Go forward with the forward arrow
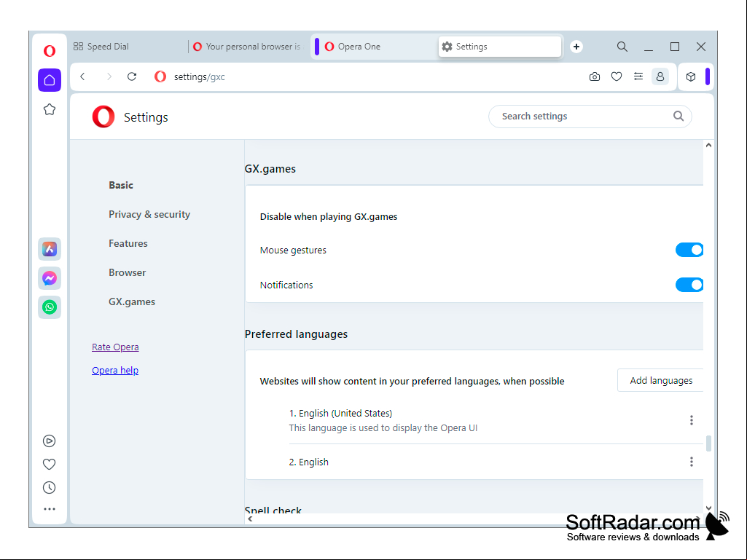The height and width of the screenshot is (560, 747). (x=109, y=76)
